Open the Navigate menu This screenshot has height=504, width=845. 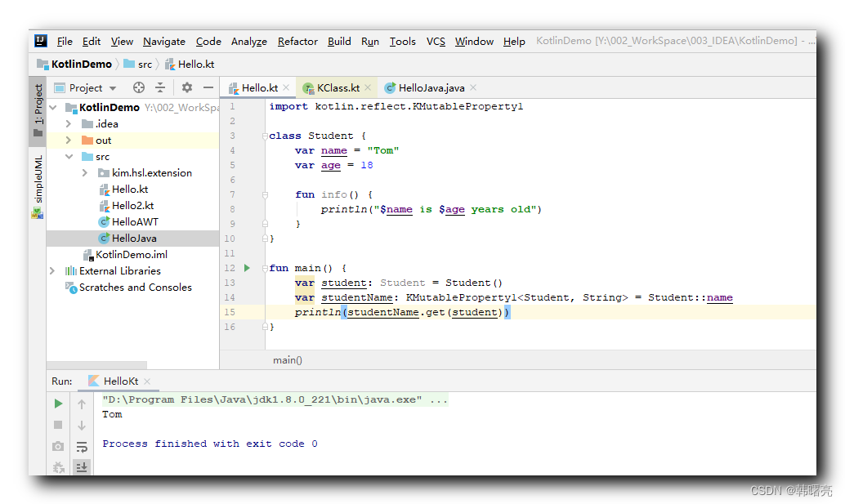coord(163,42)
